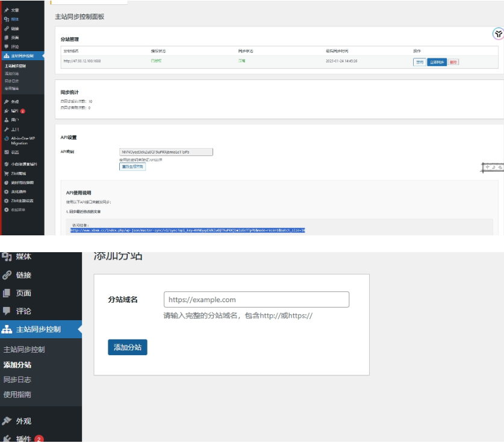
Task: Open Zibll商城 shopping cart icon
Action: coord(6,173)
